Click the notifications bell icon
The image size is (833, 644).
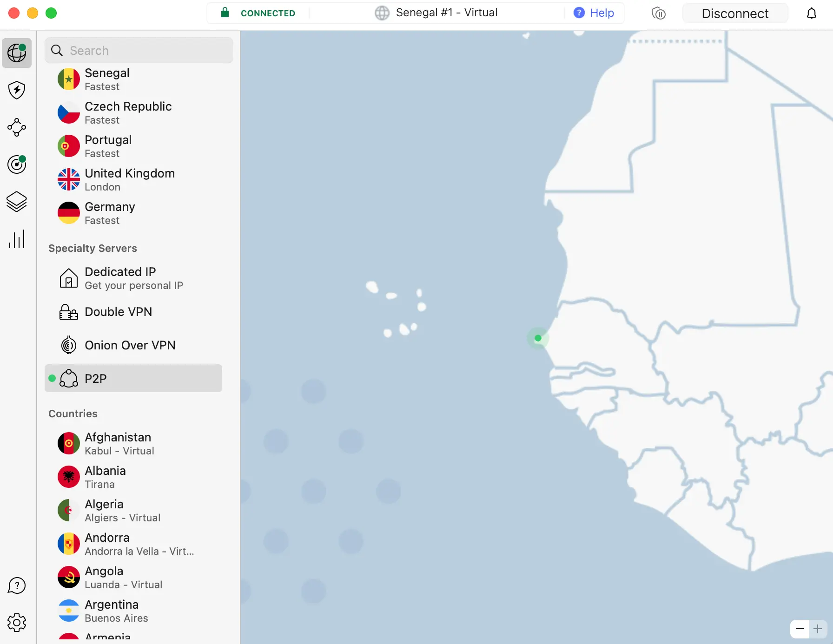coord(811,13)
